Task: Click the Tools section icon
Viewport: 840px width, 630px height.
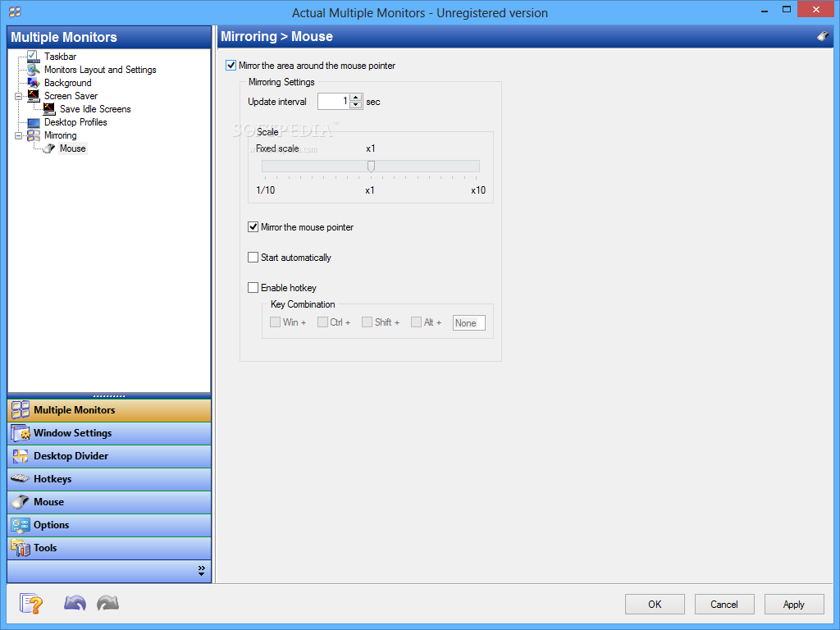Action: pyautogui.click(x=21, y=548)
